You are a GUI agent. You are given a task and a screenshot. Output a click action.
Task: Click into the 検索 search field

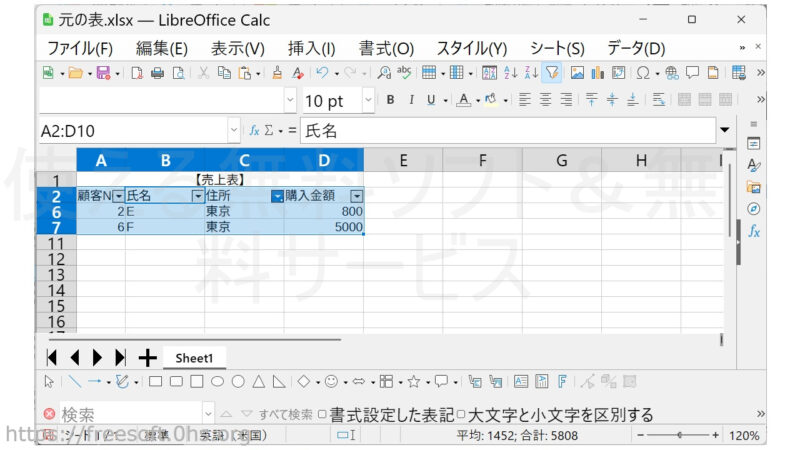click(130, 414)
